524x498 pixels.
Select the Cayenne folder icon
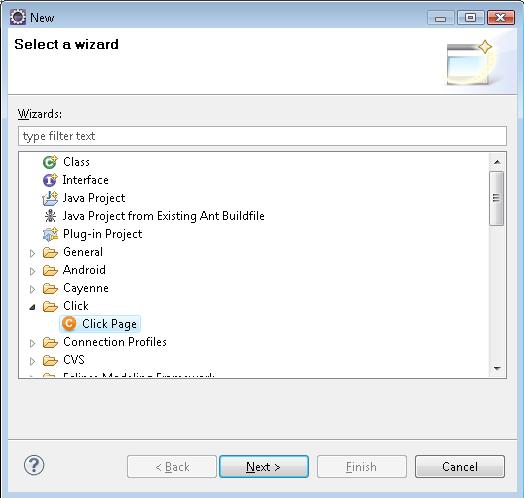click(50, 288)
